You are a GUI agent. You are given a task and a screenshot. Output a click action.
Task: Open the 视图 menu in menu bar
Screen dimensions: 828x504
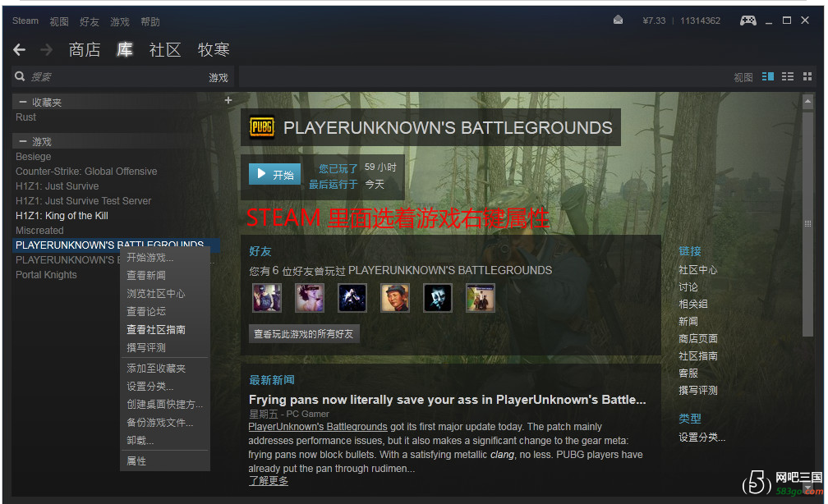(59, 21)
